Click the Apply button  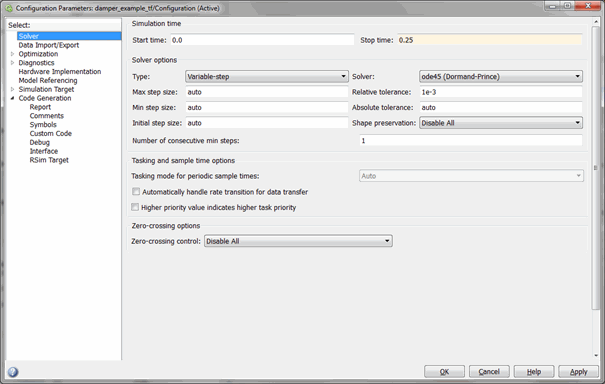coord(578,372)
